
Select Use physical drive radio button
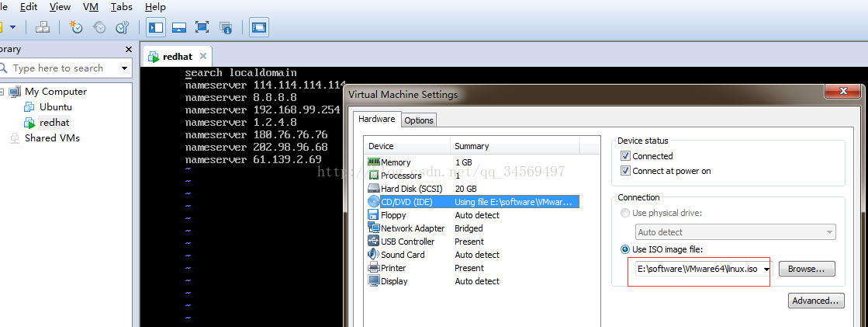coord(625,213)
